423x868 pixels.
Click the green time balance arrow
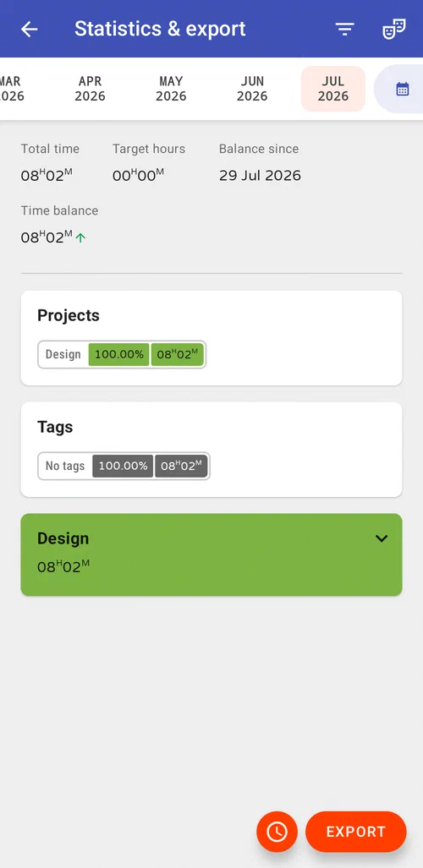click(x=80, y=238)
